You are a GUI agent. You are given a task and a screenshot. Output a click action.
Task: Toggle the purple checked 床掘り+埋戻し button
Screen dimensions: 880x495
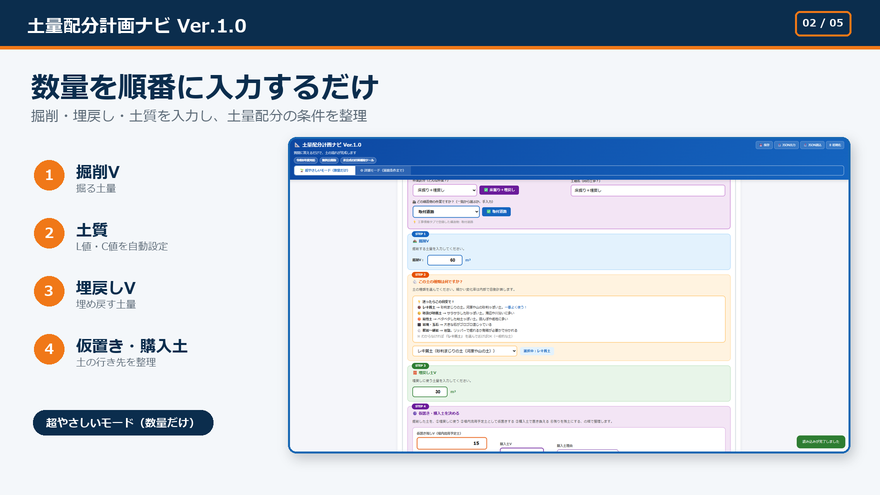tap(499, 190)
